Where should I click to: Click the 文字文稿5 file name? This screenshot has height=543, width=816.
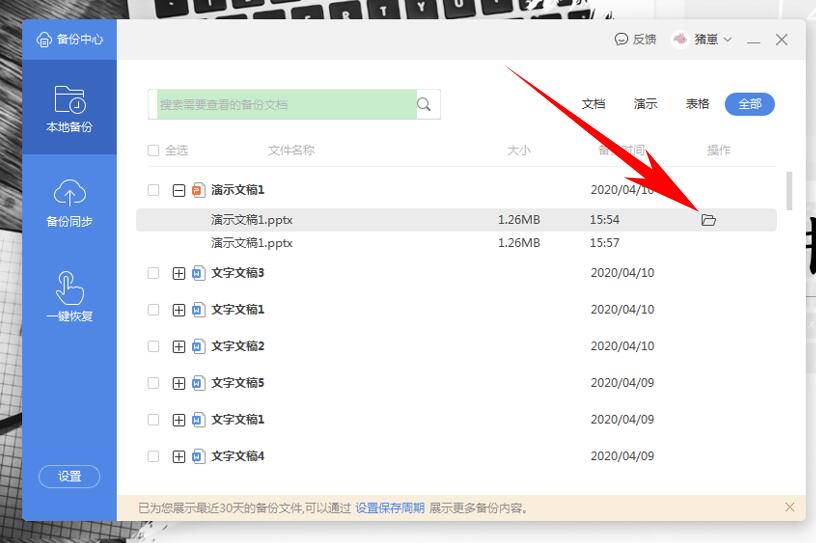(x=238, y=383)
